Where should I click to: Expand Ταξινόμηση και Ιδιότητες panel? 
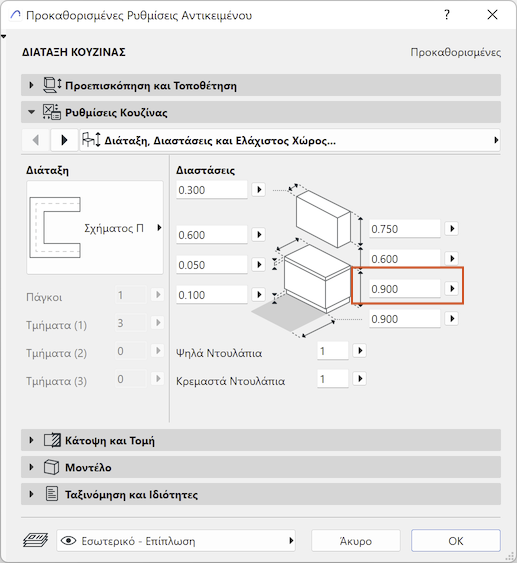[x=261, y=494]
